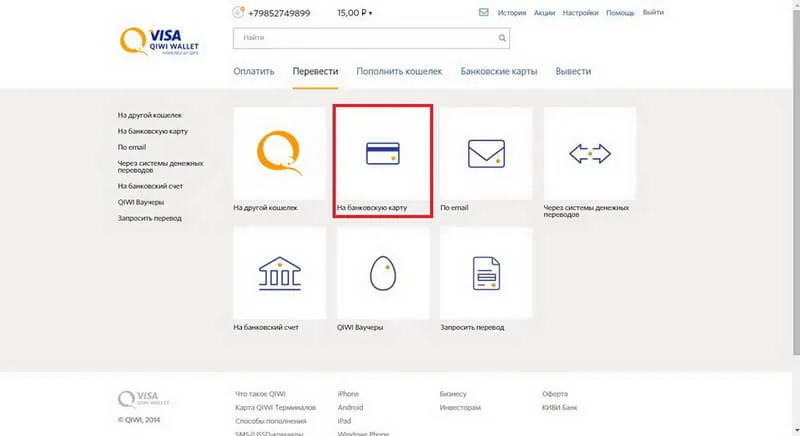Image resolution: width=800 pixels, height=436 pixels.
Task: Open footer link Карта QIWI Терминалов
Action: point(276,407)
